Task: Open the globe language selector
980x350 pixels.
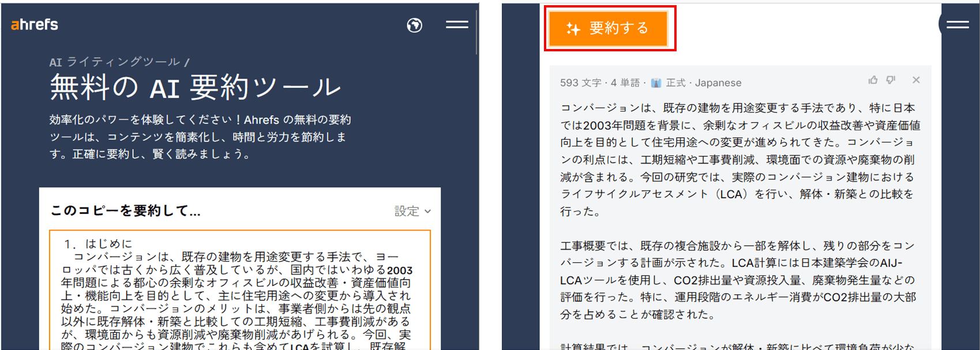Action: coord(414,25)
